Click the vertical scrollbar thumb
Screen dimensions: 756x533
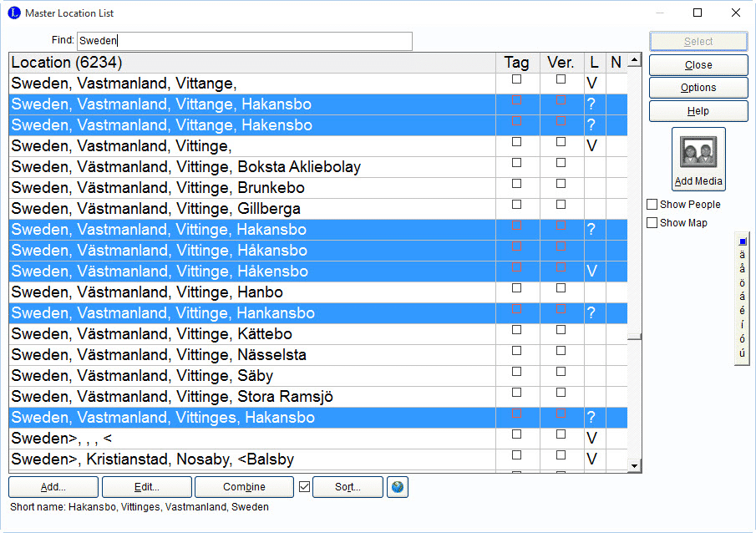click(x=635, y=337)
